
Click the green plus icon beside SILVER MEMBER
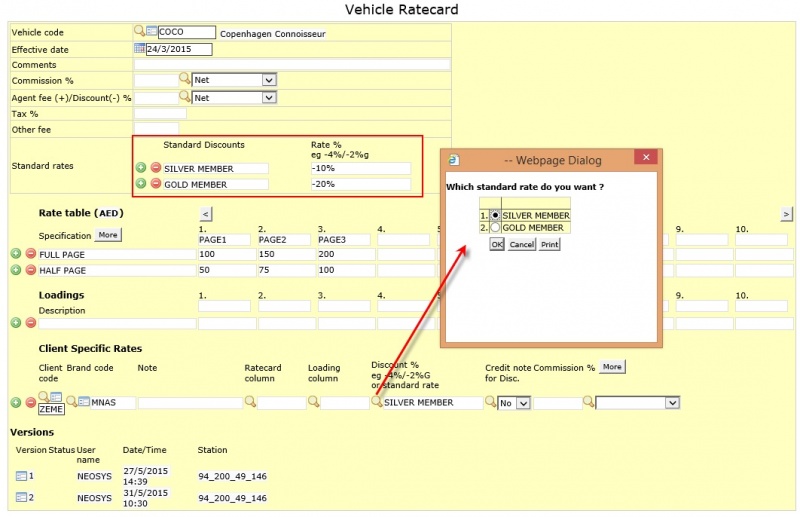click(x=141, y=167)
